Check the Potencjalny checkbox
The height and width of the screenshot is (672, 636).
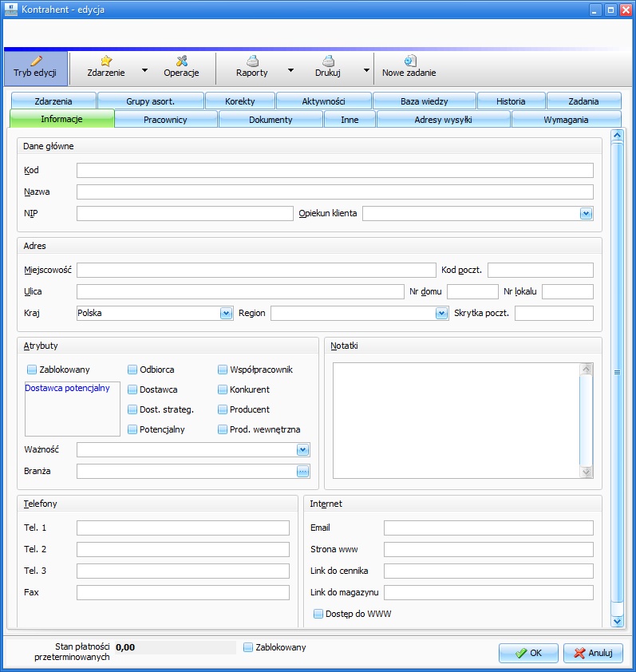point(132,429)
